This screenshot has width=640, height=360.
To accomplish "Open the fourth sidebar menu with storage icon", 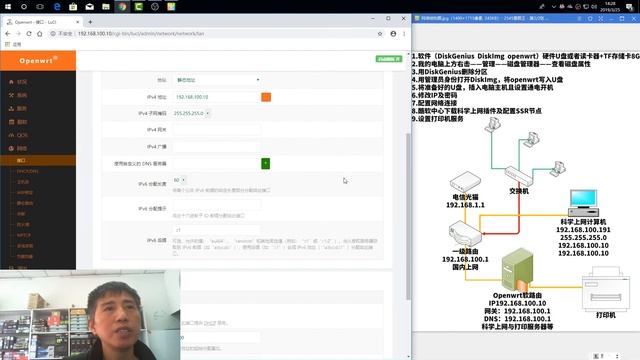I will pos(18,122).
